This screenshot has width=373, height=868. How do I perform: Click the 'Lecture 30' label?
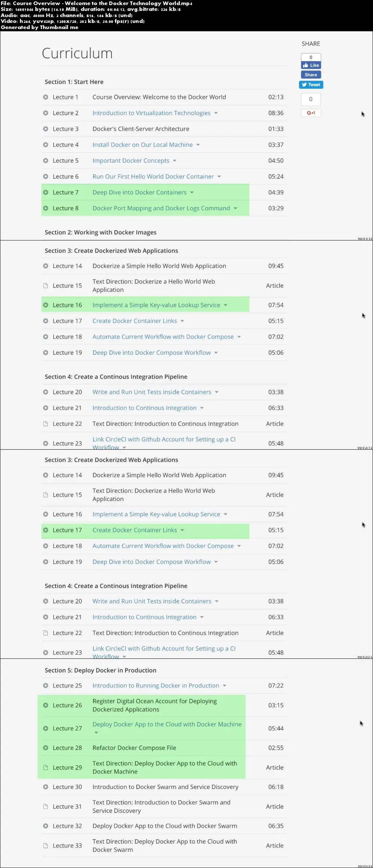click(x=67, y=787)
